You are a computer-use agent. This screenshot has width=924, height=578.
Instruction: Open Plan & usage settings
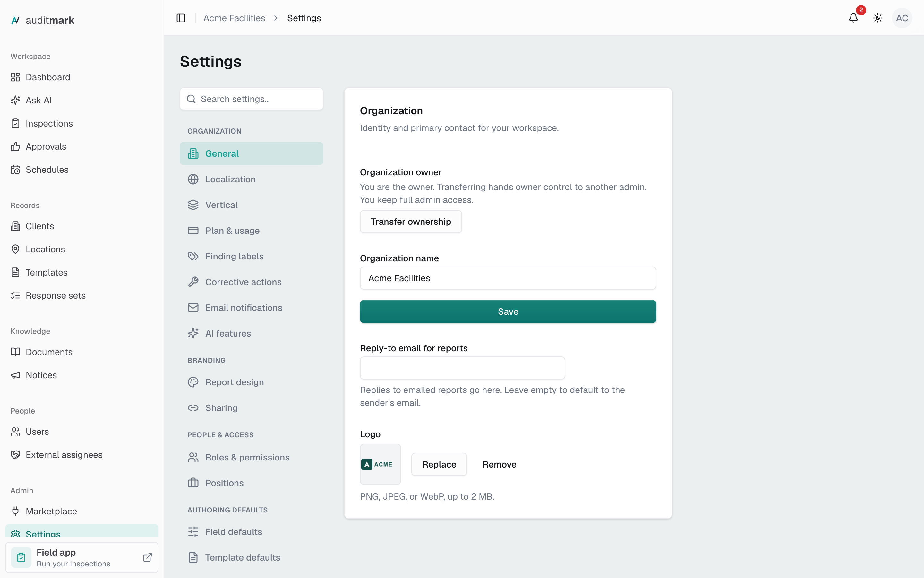coord(251,231)
